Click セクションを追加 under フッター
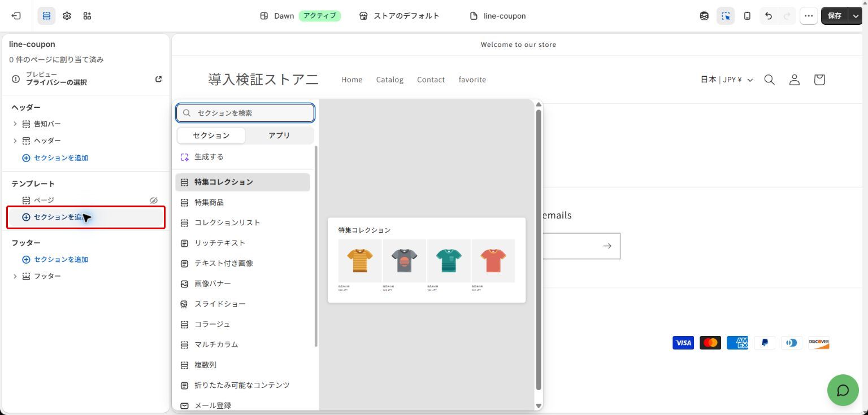Viewport: 868px width, 415px height. pos(55,260)
